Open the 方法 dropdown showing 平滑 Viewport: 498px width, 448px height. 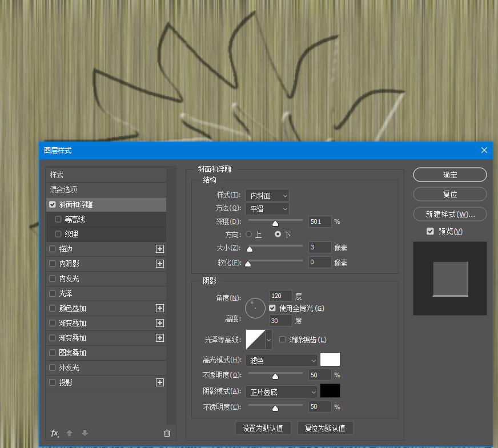pos(267,209)
